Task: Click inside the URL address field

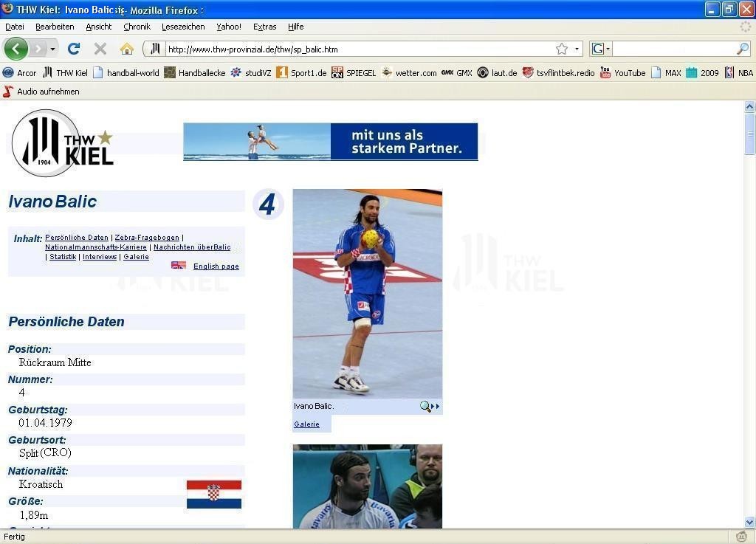Action: click(x=354, y=49)
